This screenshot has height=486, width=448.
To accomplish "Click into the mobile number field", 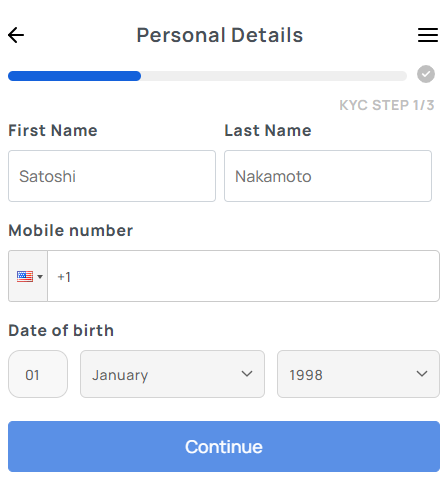I will 243,276.
